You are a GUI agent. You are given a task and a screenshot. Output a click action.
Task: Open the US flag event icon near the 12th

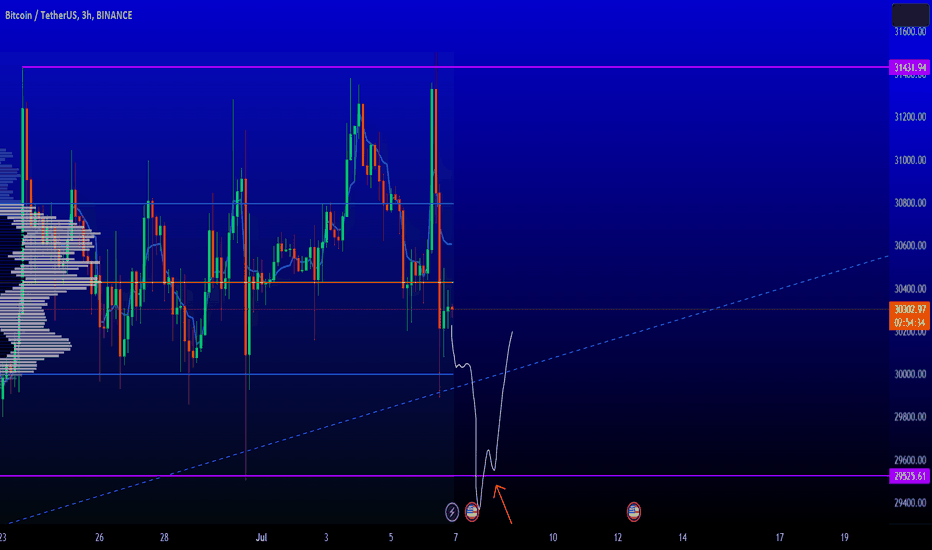pos(634,511)
